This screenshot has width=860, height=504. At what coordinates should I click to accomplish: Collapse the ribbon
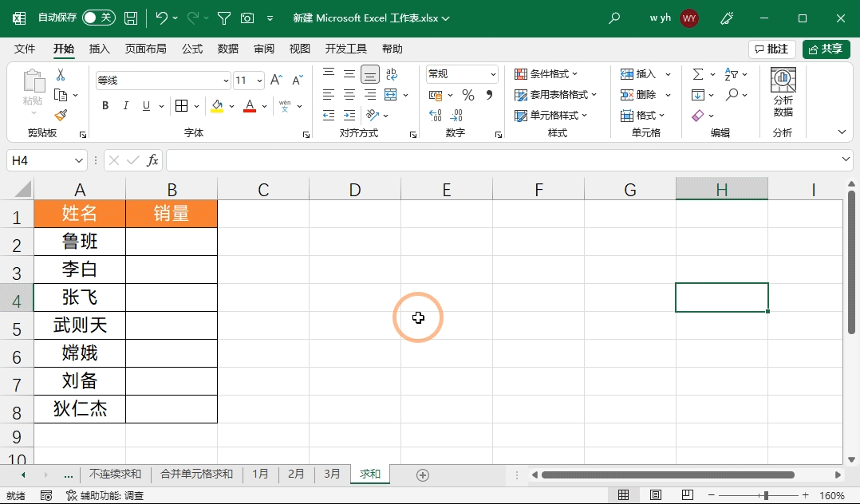842,132
